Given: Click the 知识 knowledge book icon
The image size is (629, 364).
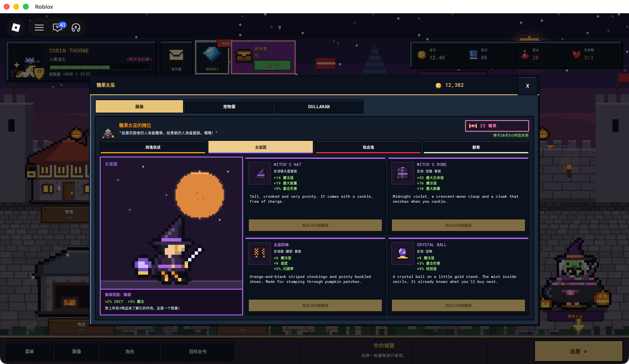Looking at the screenshot, I should [x=473, y=55].
